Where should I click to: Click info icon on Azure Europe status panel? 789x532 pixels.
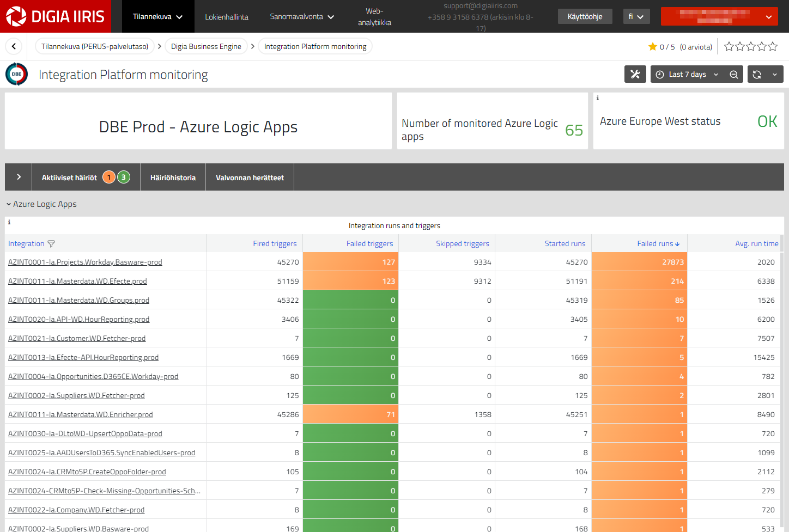598,98
